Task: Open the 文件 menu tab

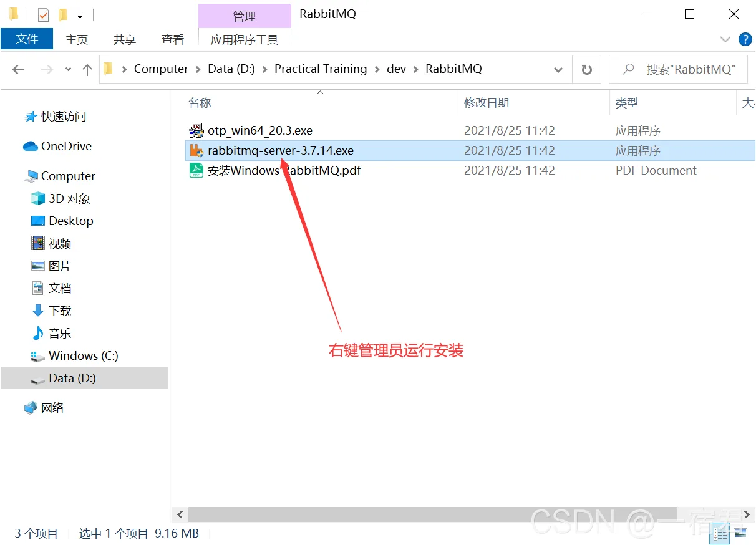Action: tap(27, 39)
